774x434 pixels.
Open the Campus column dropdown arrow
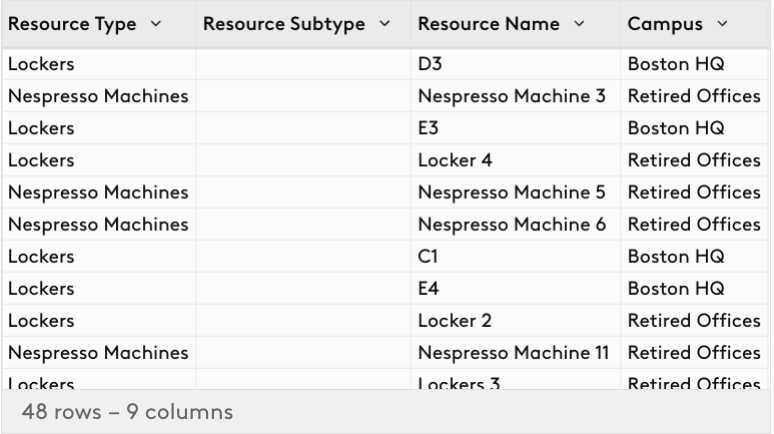[x=722, y=24]
